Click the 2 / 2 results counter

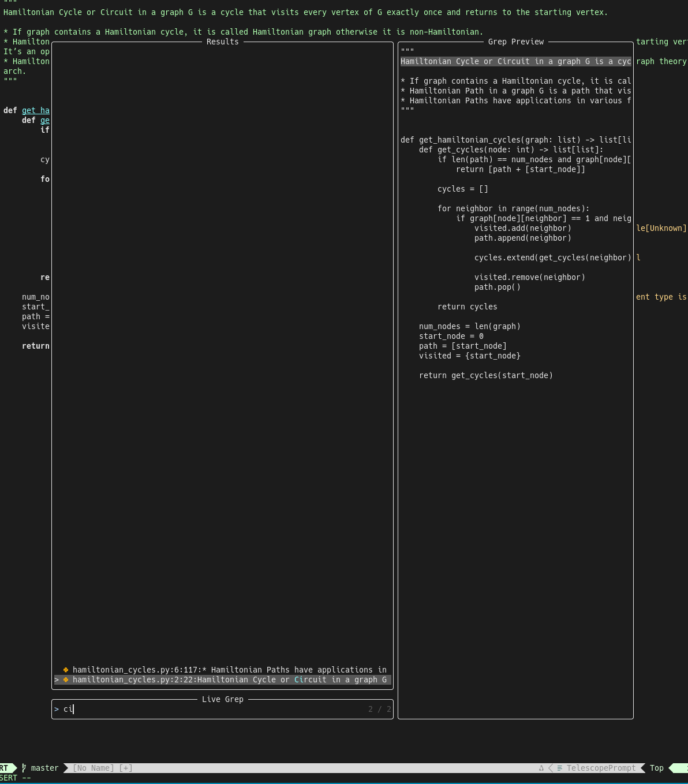379,709
